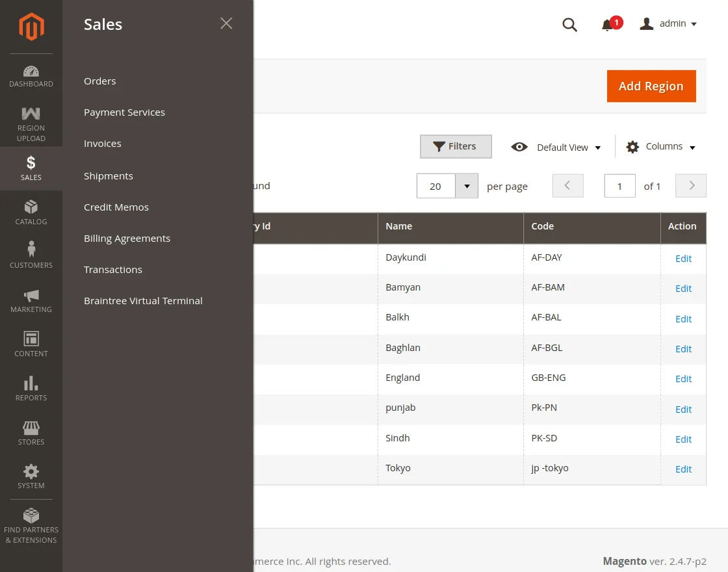Open the global search magnifier
Image resolution: width=728 pixels, height=572 pixels.
coord(569,25)
